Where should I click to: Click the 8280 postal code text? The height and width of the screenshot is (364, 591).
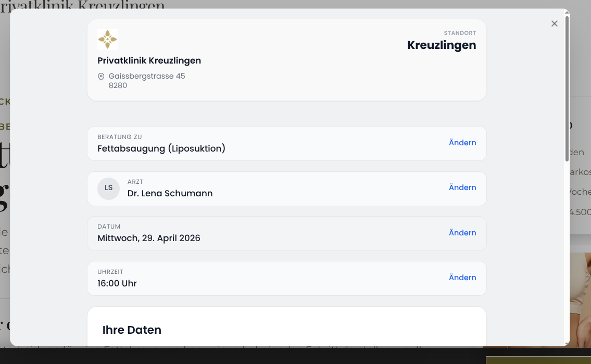(x=118, y=85)
